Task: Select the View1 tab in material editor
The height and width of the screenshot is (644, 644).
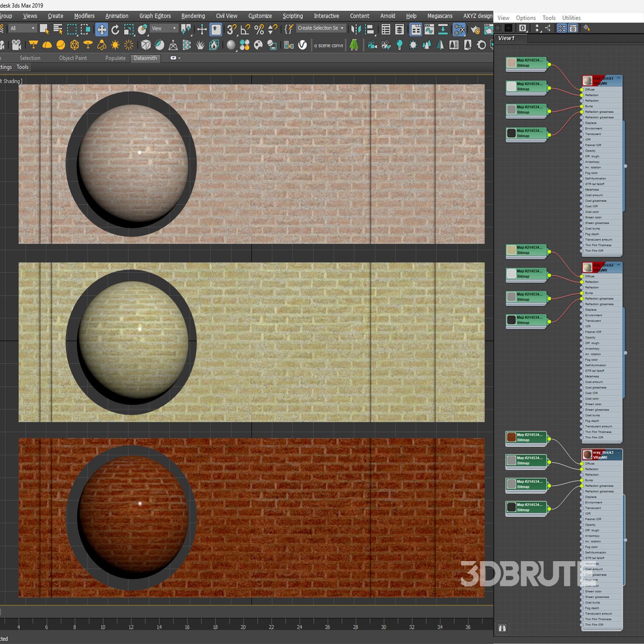Action: 506,38
